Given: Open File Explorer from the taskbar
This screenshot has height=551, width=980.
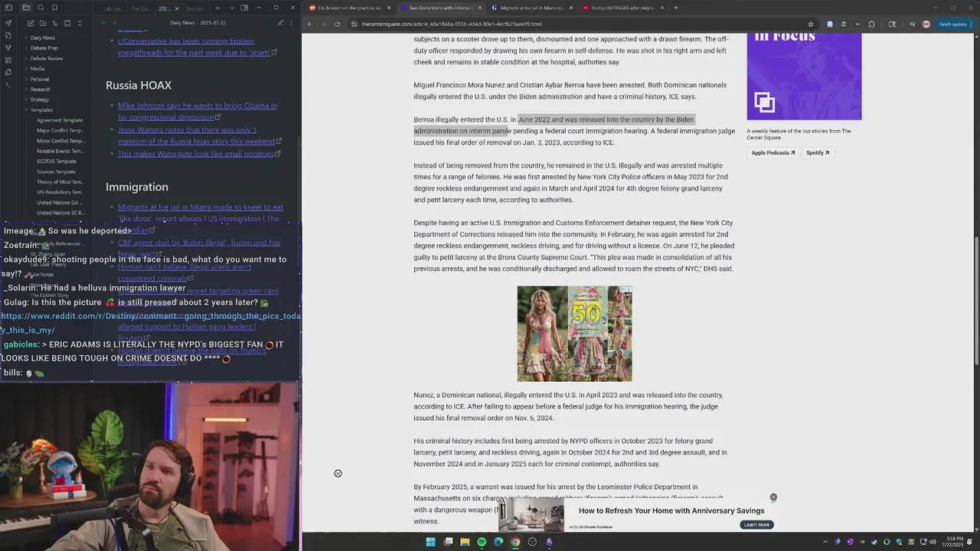Looking at the screenshot, I should point(465,542).
